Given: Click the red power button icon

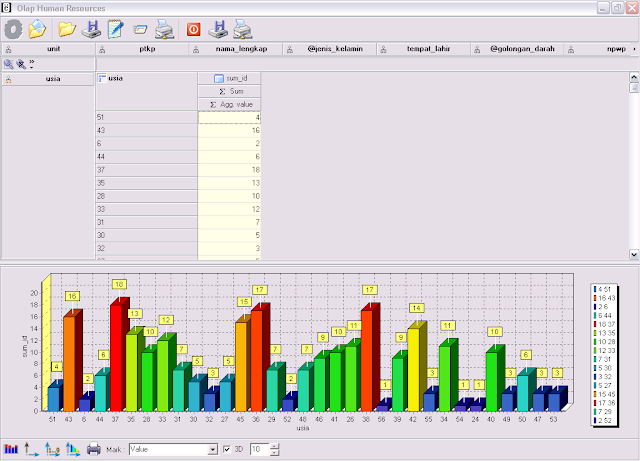Looking at the screenshot, I should (x=194, y=28).
